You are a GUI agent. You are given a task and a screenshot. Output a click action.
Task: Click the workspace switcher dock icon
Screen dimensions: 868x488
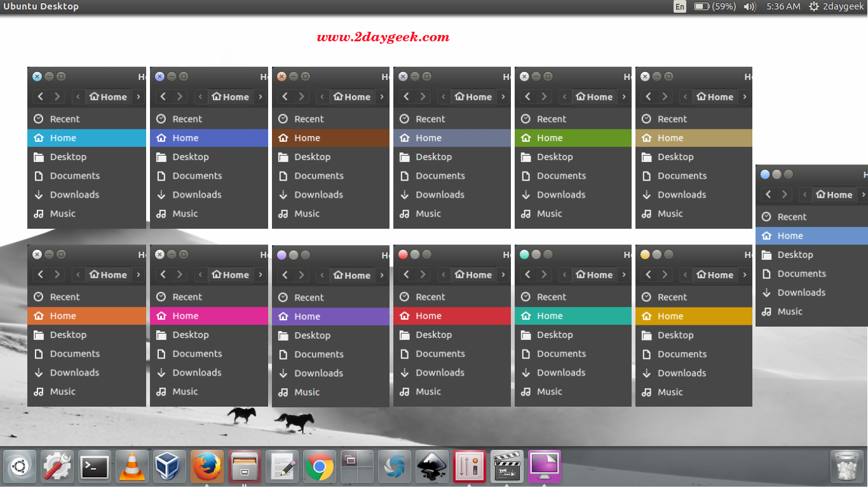pyautogui.click(x=357, y=468)
